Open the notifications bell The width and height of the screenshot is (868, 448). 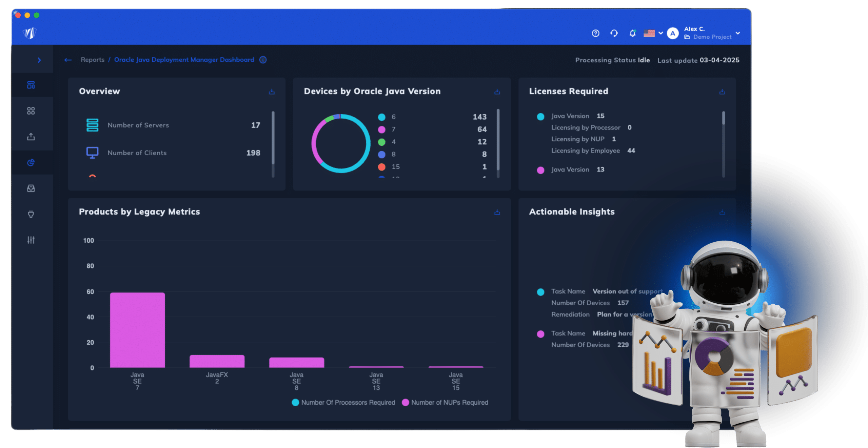[632, 33]
